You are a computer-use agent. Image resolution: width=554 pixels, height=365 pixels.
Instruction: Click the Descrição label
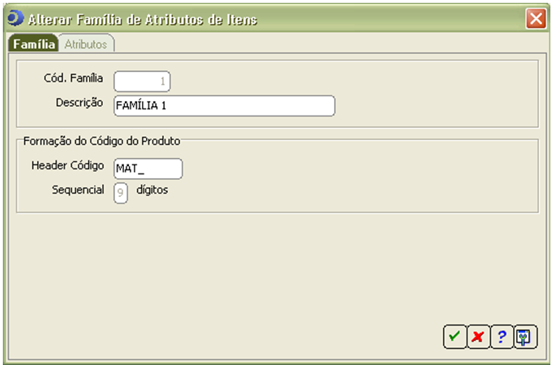tap(79, 102)
